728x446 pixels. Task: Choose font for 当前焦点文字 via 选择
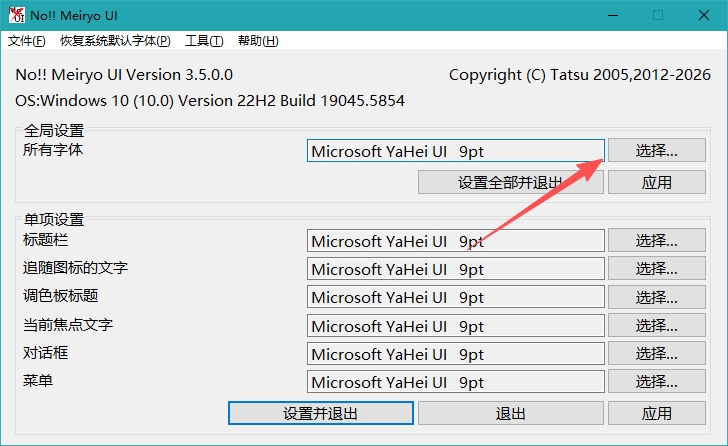pos(656,325)
